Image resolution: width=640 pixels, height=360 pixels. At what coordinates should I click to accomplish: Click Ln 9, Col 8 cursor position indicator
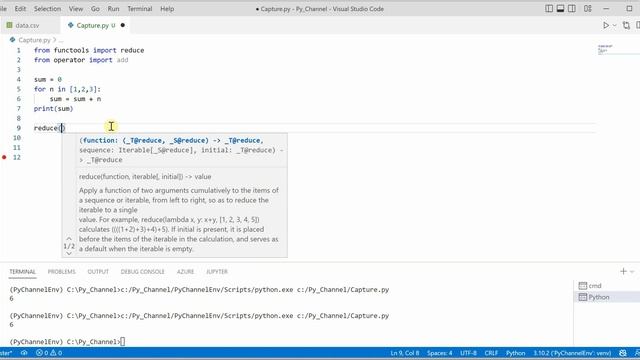[404, 353]
